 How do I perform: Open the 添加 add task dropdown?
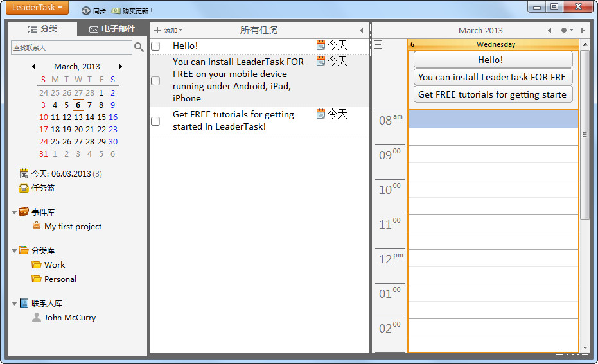click(x=168, y=30)
